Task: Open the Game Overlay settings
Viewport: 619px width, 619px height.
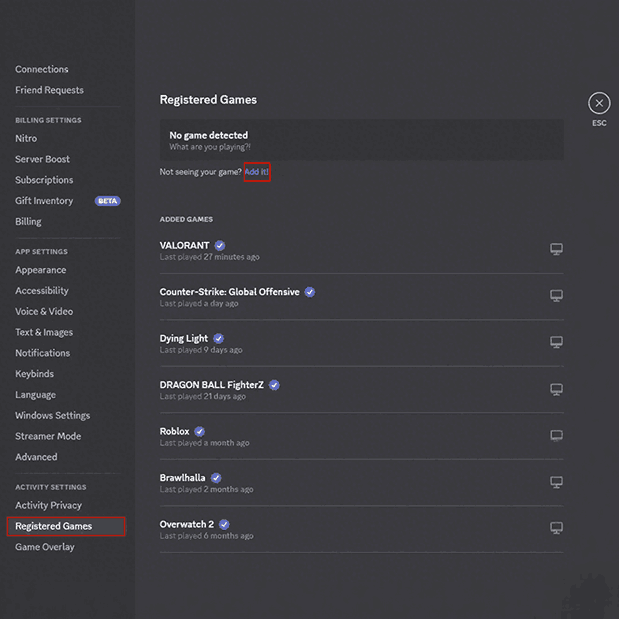Action: pyautogui.click(x=45, y=547)
